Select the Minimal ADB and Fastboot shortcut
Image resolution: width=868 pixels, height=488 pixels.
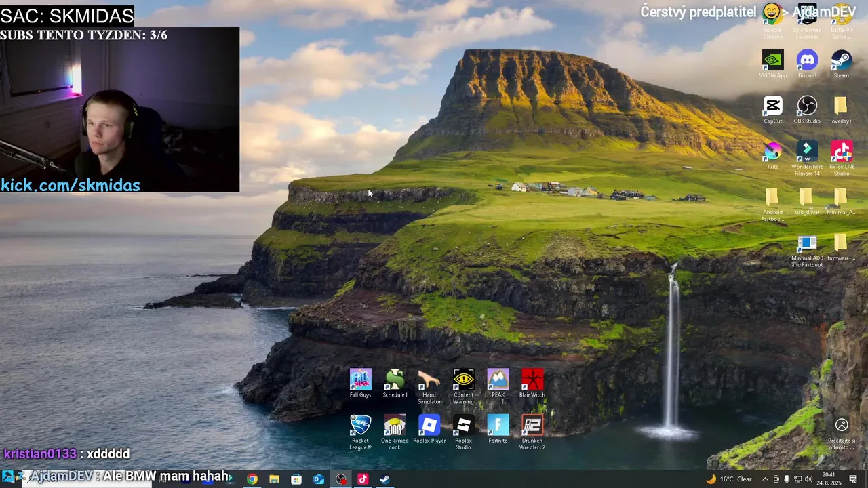(807, 250)
